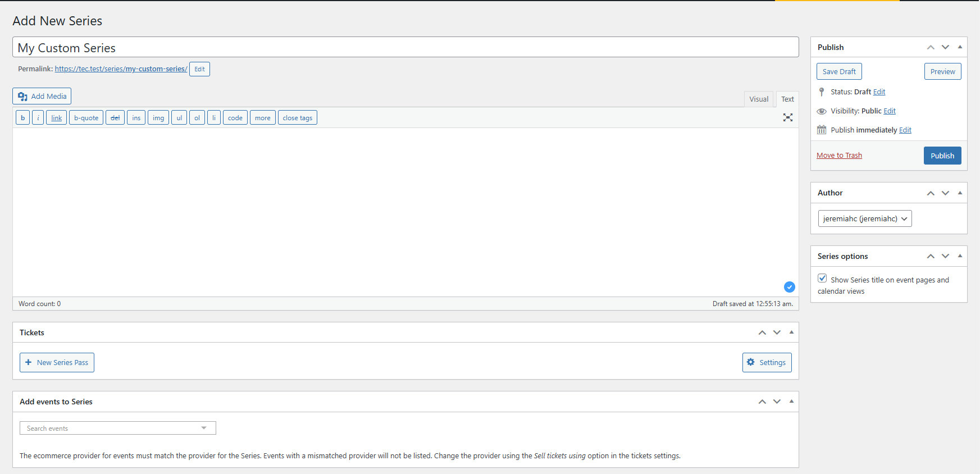Collapse the Tickets panel triangle toggle
The height and width of the screenshot is (474, 980).
(791, 332)
